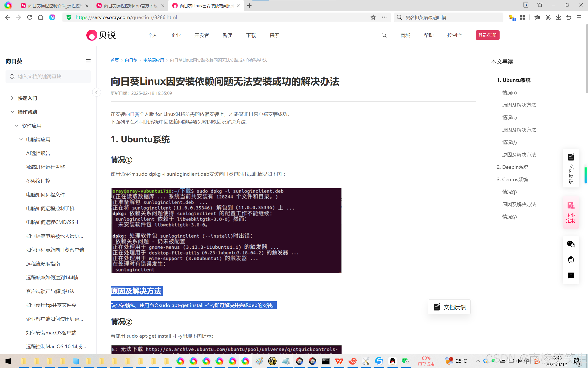588x368 pixels.
Task: Click 电脑端应用 breadcrumb link
Action: tap(154, 60)
